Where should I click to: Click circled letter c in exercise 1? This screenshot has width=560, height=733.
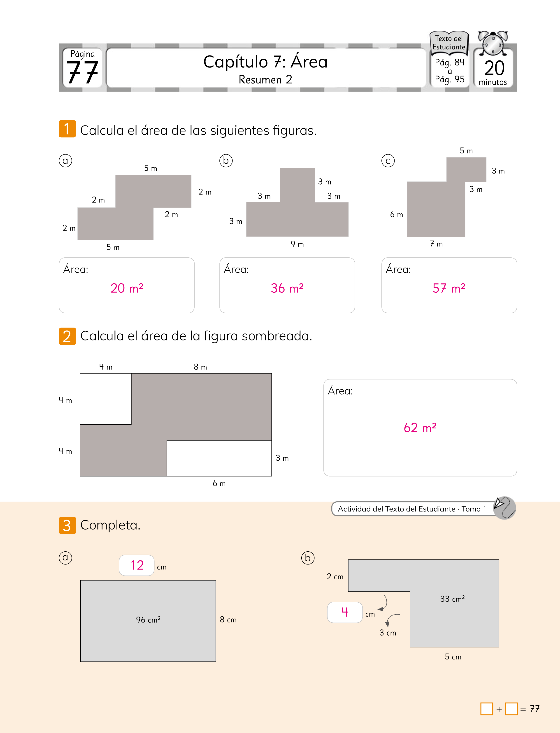click(388, 161)
